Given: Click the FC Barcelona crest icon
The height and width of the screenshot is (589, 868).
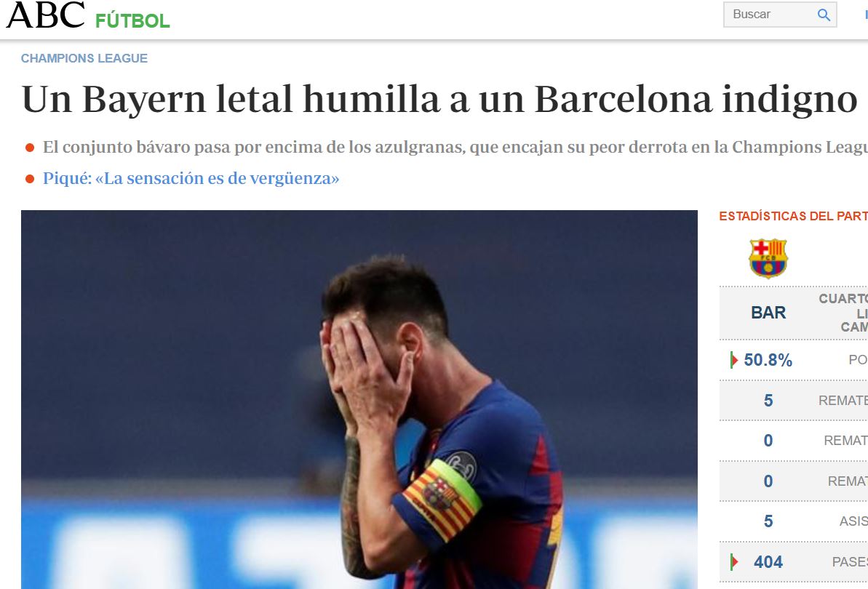Looking at the screenshot, I should [768, 258].
